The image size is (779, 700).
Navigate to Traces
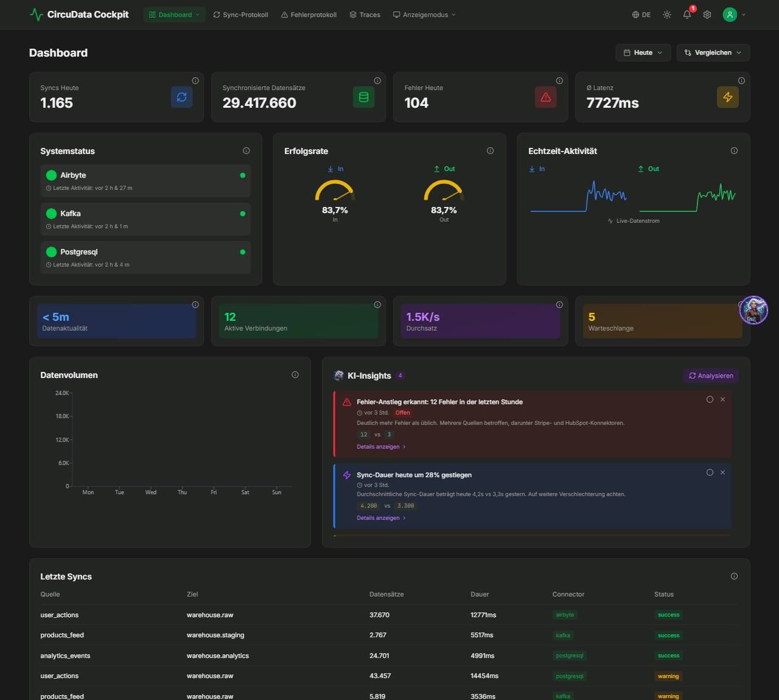pyautogui.click(x=365, y=15)
